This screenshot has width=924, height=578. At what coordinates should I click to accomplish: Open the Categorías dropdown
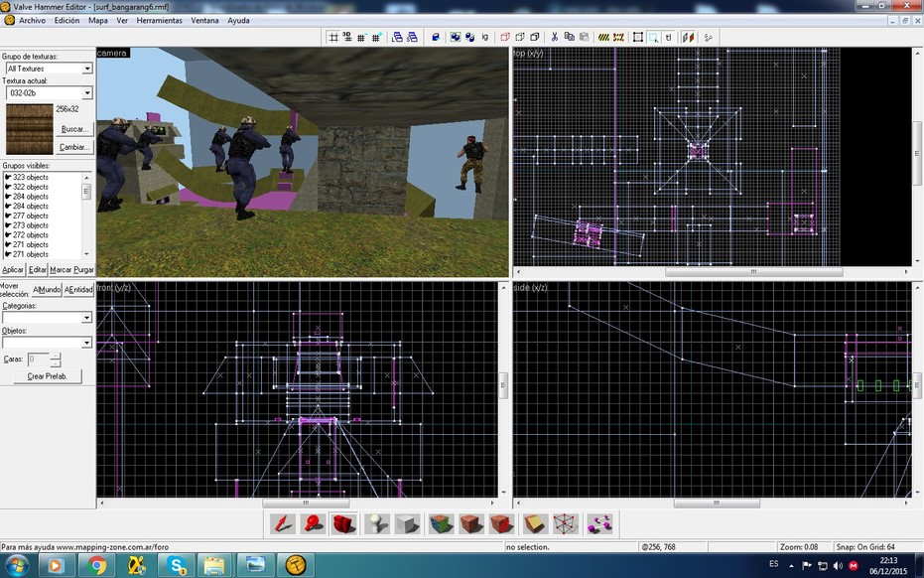86,318
